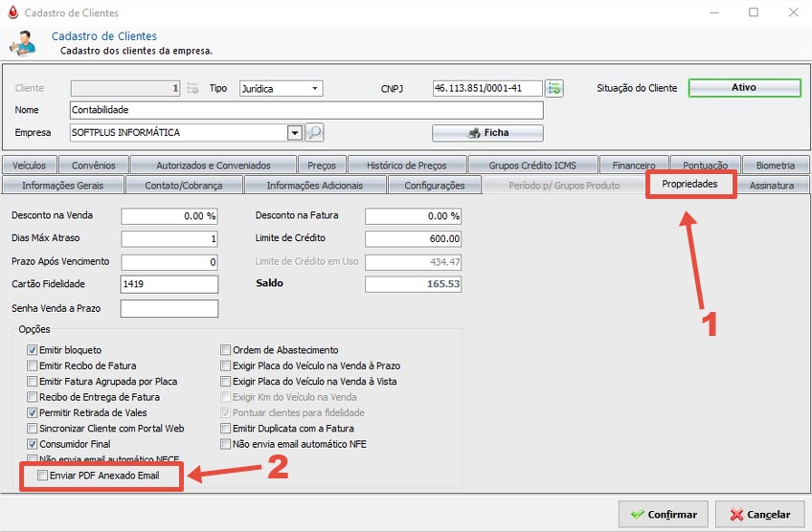This screenshot has height=532, width=812.
Task: Click the Desconto na Venda field
Action: click(x=169, y=216)
